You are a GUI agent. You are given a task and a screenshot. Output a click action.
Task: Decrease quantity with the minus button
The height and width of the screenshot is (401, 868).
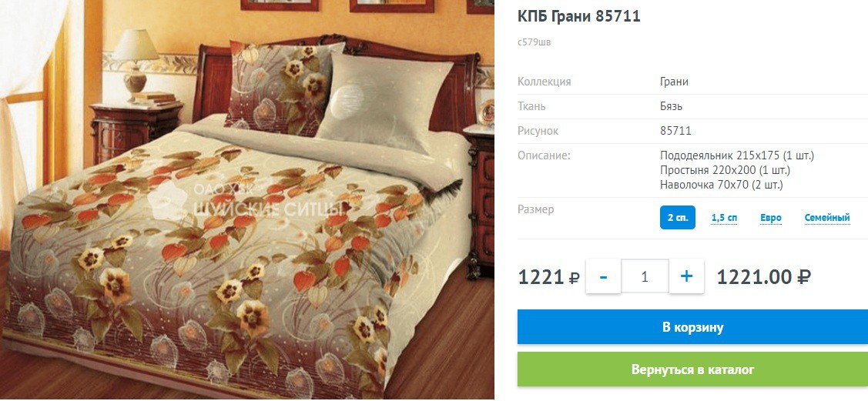click(x=603, y=276)
